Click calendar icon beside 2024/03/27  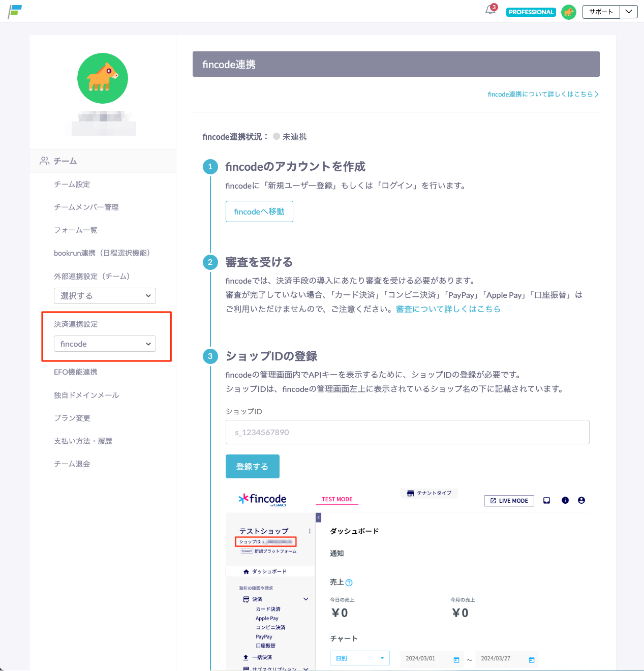[532, 659]
